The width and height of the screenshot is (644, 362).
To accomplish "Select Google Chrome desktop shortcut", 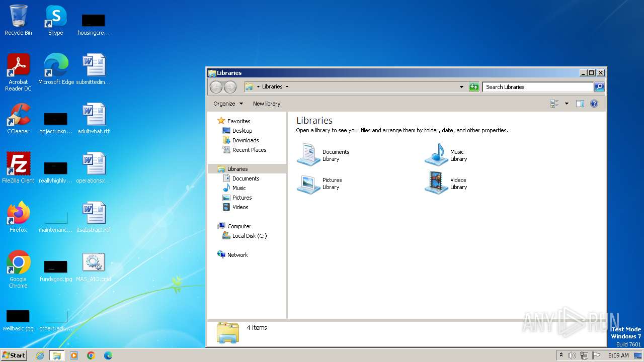I will pyautogui.click(x=18, y=269).
